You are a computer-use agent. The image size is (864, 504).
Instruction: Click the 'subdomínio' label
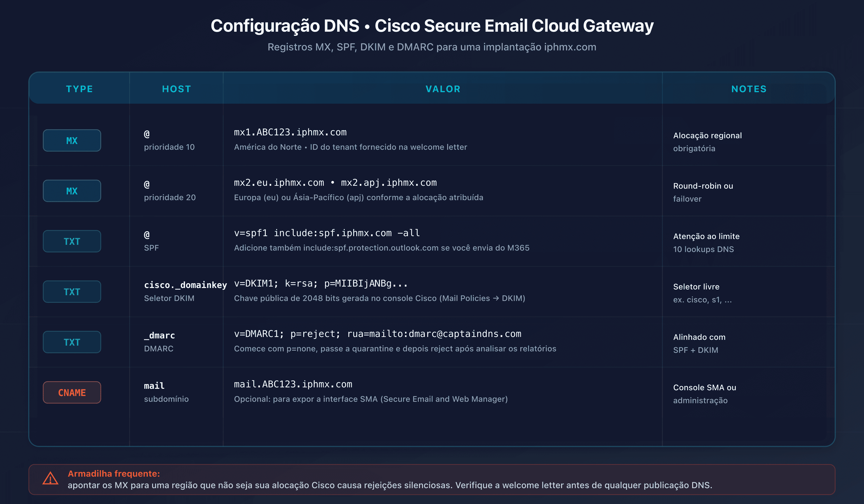pos(166,399)
